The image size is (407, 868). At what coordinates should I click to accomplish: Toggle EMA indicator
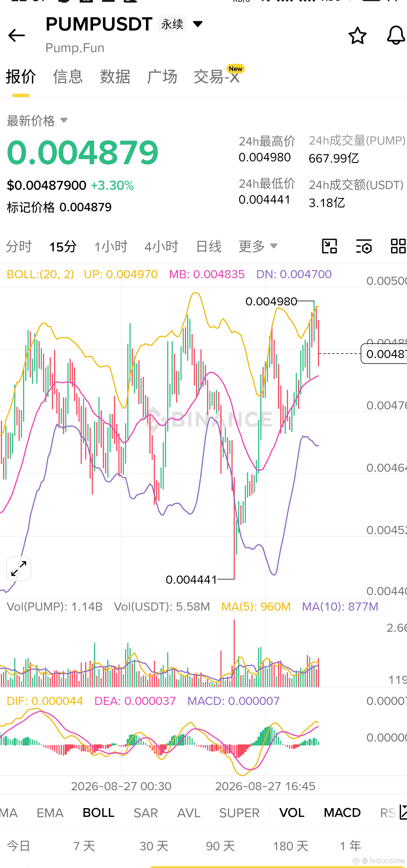(x=50, y=812)
